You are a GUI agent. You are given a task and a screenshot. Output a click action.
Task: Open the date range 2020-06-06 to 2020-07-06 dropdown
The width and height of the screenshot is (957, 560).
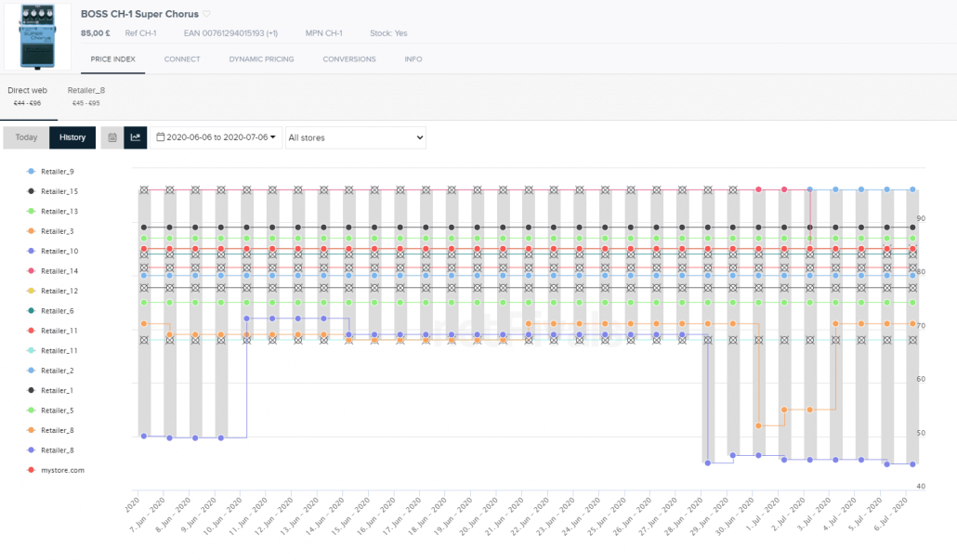(216, 137)
